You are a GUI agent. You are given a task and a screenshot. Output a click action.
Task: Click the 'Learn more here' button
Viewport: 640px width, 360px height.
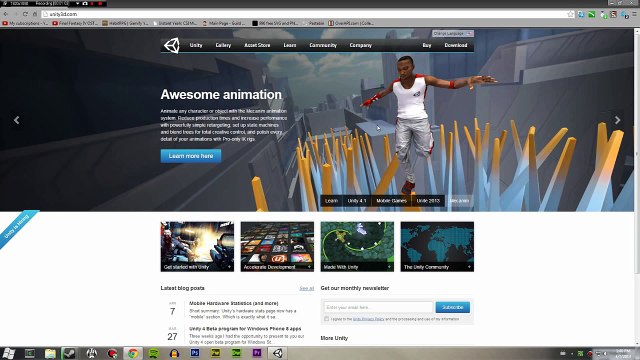coord(191,156)
